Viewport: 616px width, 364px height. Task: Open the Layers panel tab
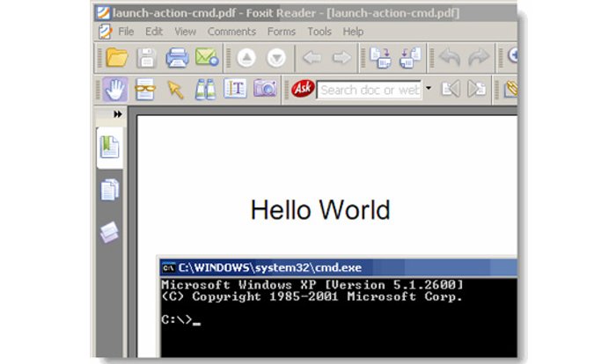pos(109,232)
